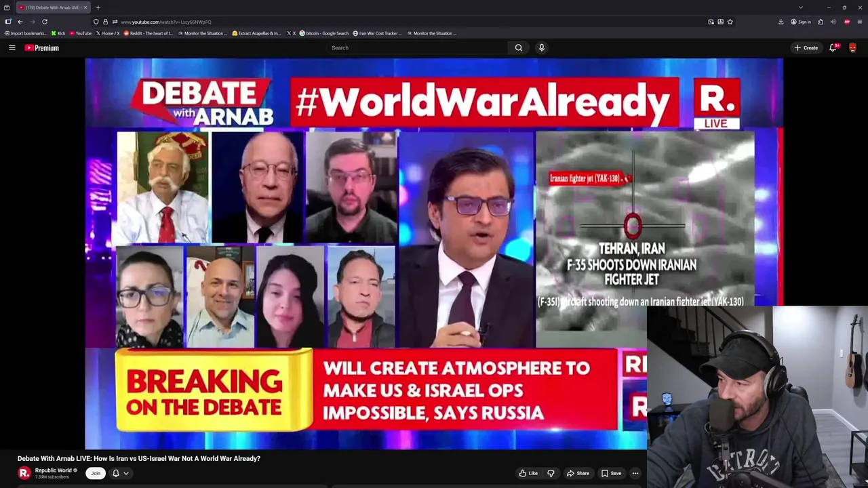Viewport: 868px width, 488px height.
Task: Open the Extract Acapellas bookmark
Action: [x=256, y=33]
